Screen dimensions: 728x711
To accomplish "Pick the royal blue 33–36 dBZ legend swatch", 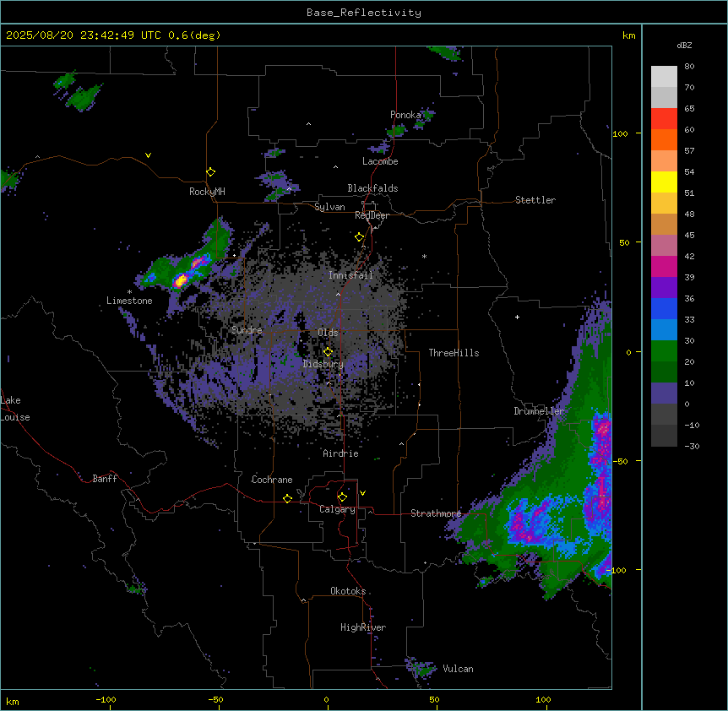I will point(664,308).
